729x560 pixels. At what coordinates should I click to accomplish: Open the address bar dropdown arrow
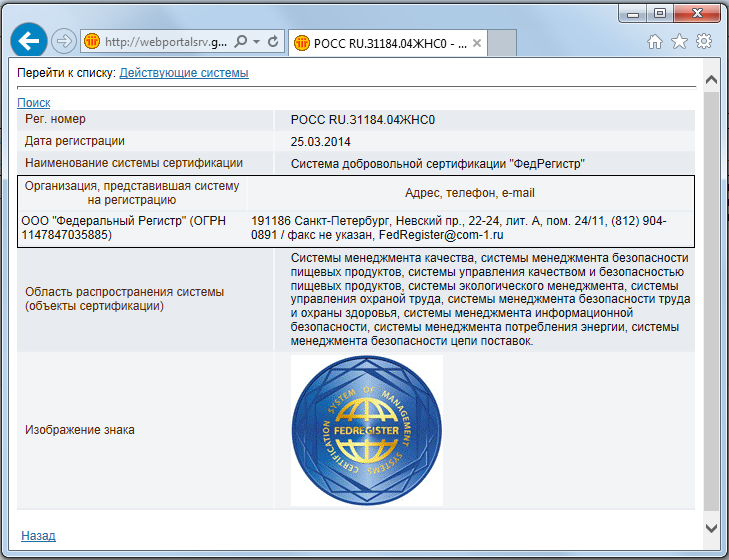(257, 42)
